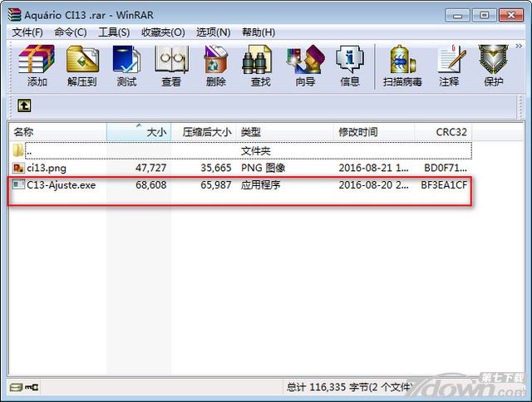Click the 删除 (Delete) toolbar icon
This screenshot has width=532, height=402.
[216, 66]
